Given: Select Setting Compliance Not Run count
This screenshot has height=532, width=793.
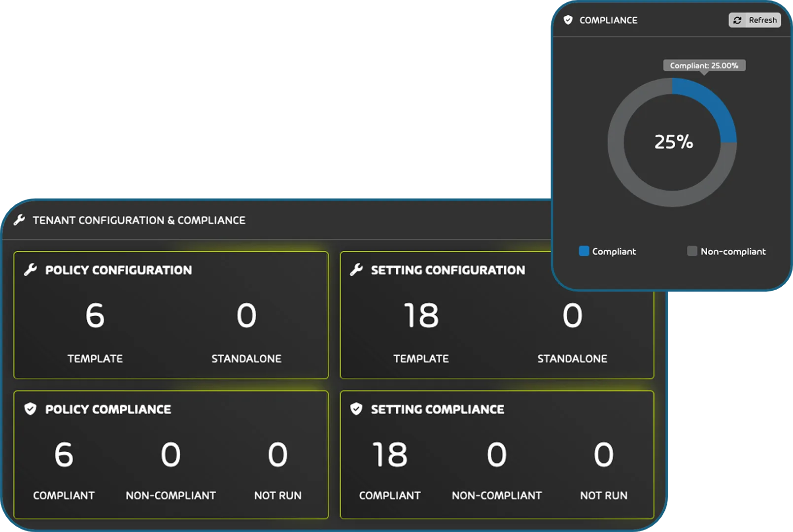Looking at the screenshot, I should click(603, 455).
